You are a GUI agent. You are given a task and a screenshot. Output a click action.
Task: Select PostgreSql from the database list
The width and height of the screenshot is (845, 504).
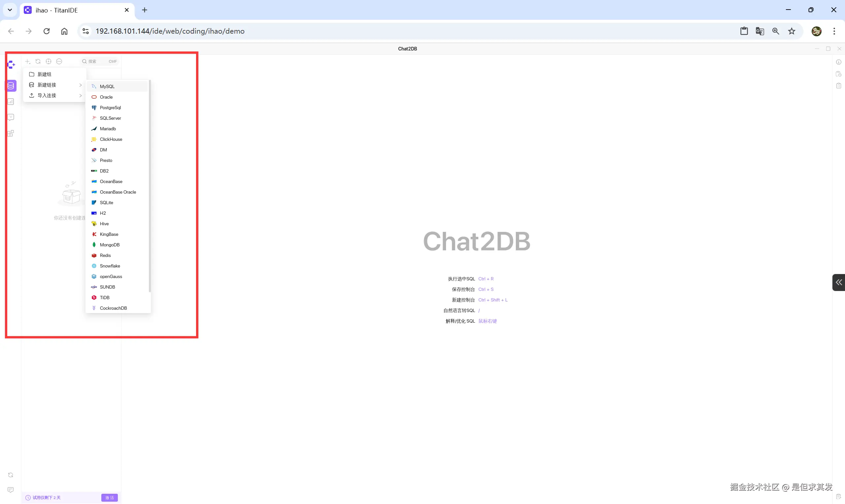coord(110,108)
